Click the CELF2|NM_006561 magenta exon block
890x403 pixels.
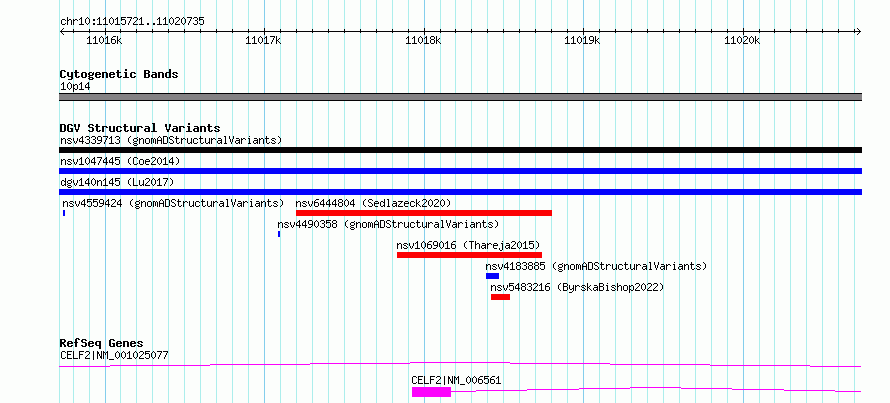coord(431,392)
